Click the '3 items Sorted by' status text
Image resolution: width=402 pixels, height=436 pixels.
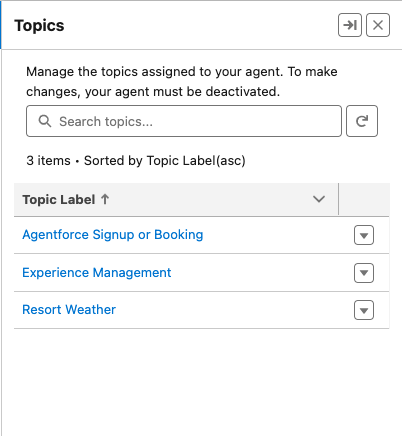pyautogui.click(x=136, y=161)
